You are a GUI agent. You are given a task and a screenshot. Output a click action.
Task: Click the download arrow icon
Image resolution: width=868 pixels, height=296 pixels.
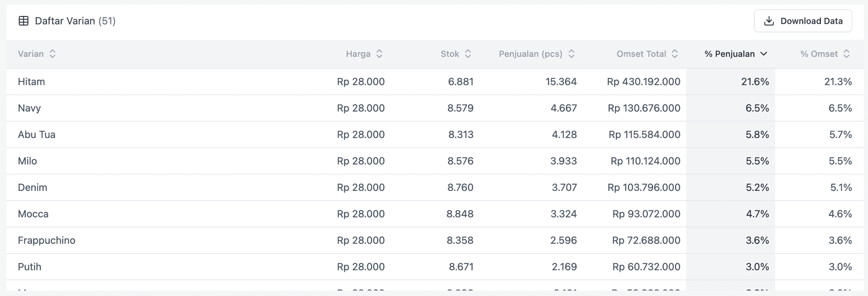[769, 21]
